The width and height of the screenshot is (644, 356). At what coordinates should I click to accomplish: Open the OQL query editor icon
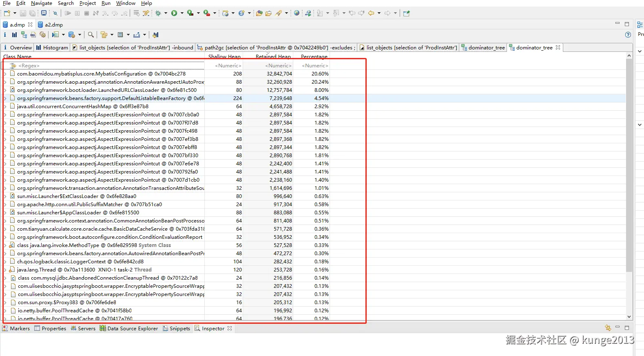tap(33, 35)
